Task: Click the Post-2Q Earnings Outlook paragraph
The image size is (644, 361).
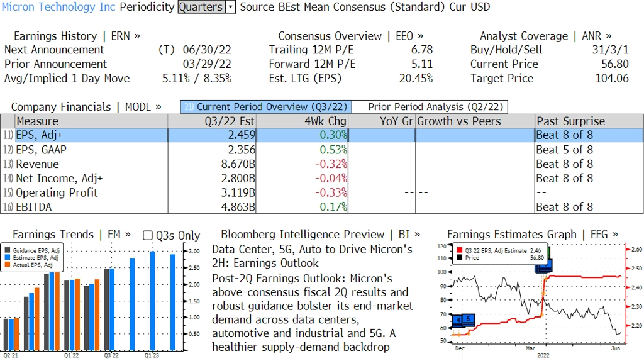Action: (x=311, y=313)
